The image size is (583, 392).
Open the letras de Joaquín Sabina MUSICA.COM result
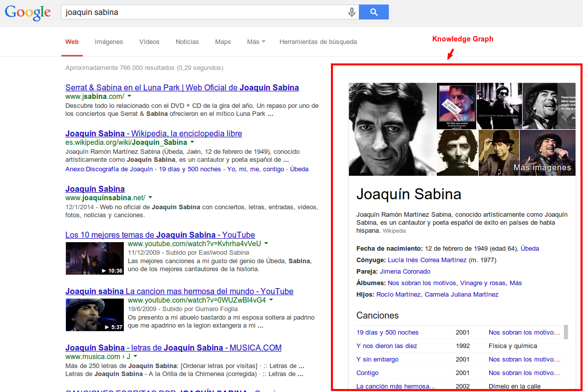173,348
